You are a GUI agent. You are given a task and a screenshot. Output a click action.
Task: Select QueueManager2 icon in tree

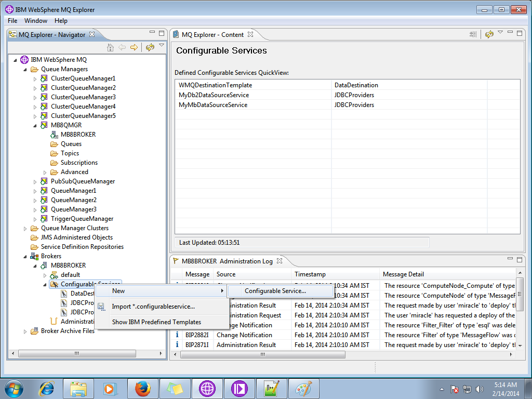(x=44, y=200)
